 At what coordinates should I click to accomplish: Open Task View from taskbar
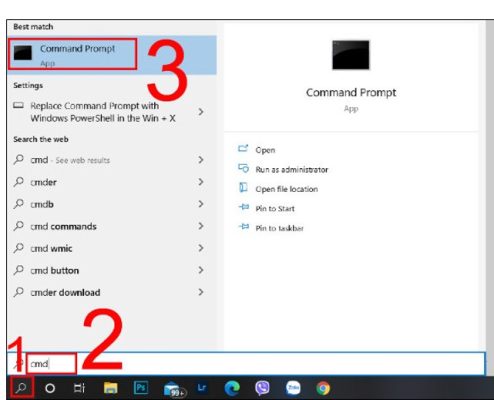[x=79, y=388]
